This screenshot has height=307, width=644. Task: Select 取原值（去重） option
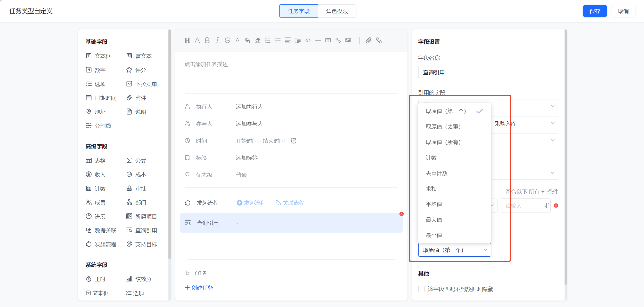454,127
